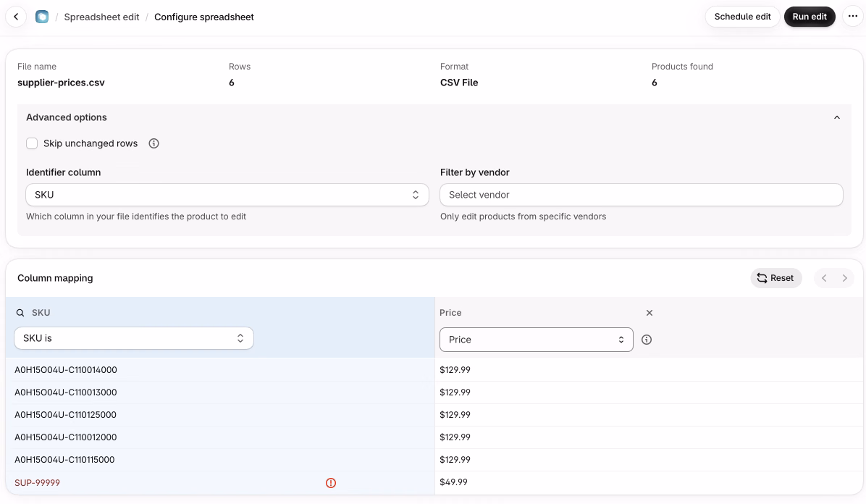
Task: Show info icon next to Price dropdown
Action: 647,340
